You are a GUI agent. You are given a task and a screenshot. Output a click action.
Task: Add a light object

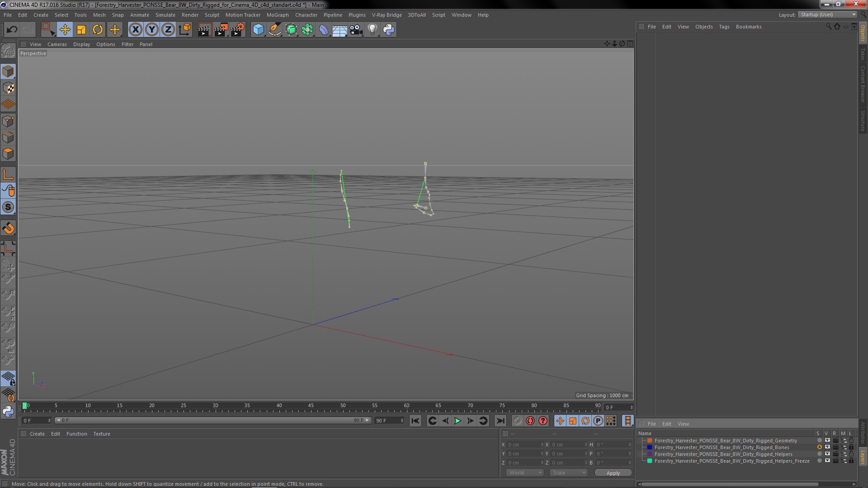tap(373, 30)
